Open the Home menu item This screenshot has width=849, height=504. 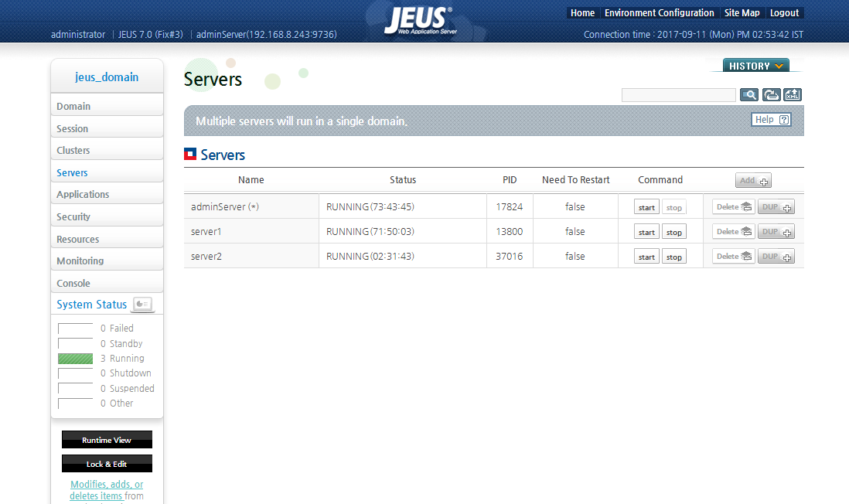pyautogui.click(x=582, y=13)
